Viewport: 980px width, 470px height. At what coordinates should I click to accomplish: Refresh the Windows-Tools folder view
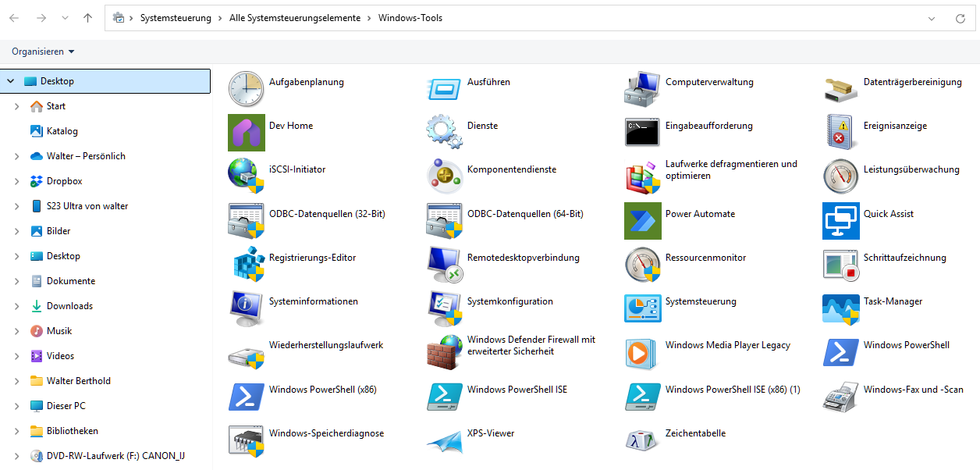960,18
